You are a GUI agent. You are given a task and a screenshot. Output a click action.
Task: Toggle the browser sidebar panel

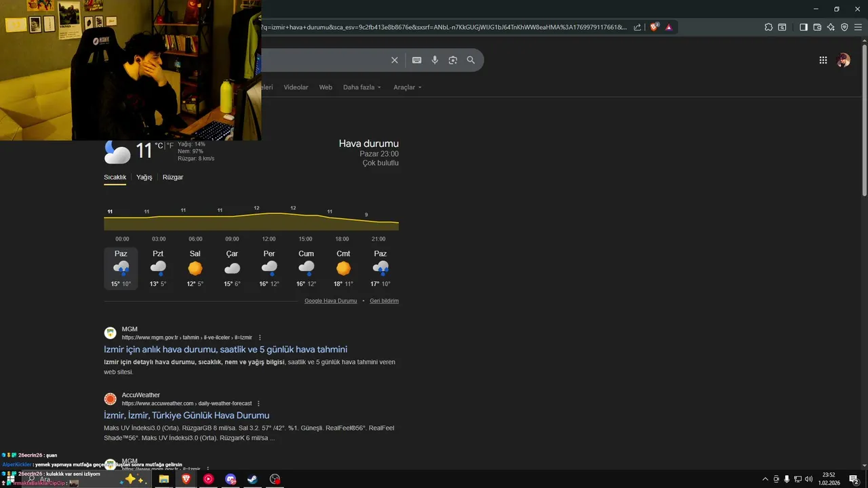[804, 27]
